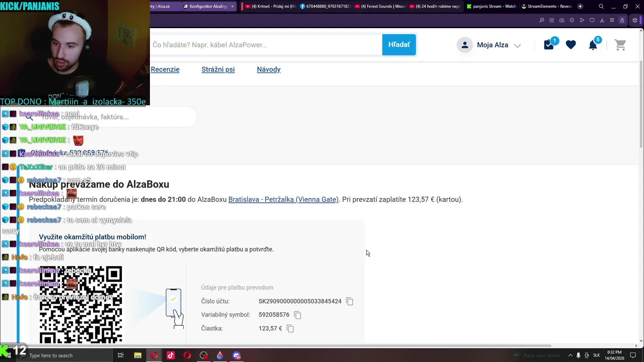
Task: Open the browser profile icon
Action: (622, 20)
